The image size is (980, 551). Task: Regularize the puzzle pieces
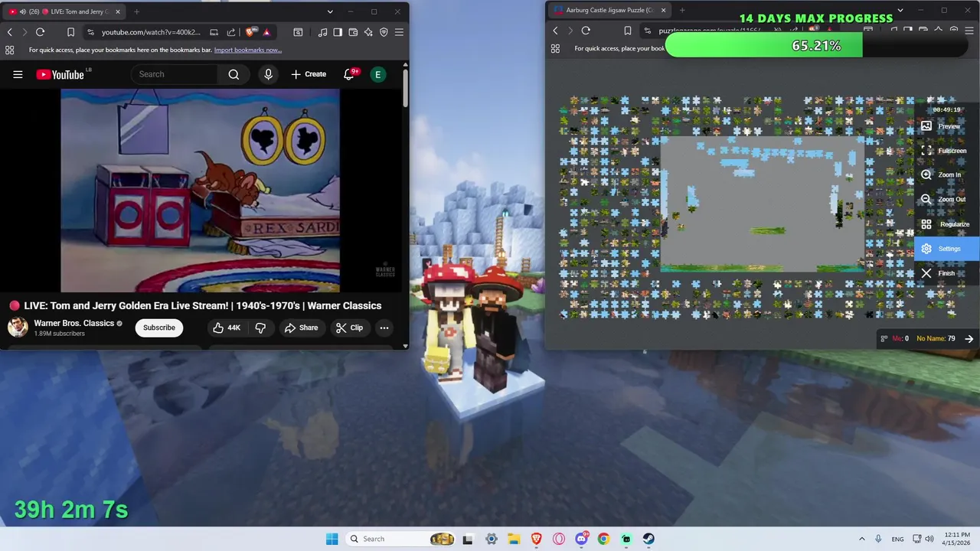[x=947, y=224]
